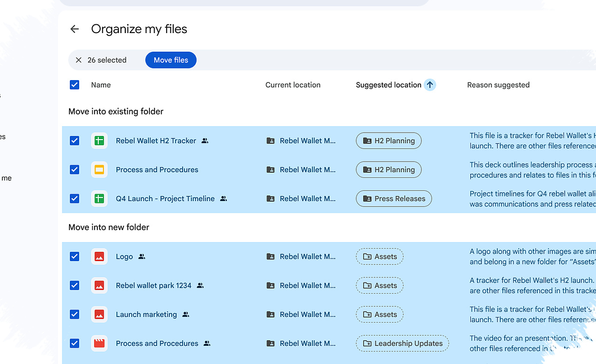Uncheck the yellow-slides Process and Procedures row
This screenshot has width=596, height=364.
tap(74, 169)
